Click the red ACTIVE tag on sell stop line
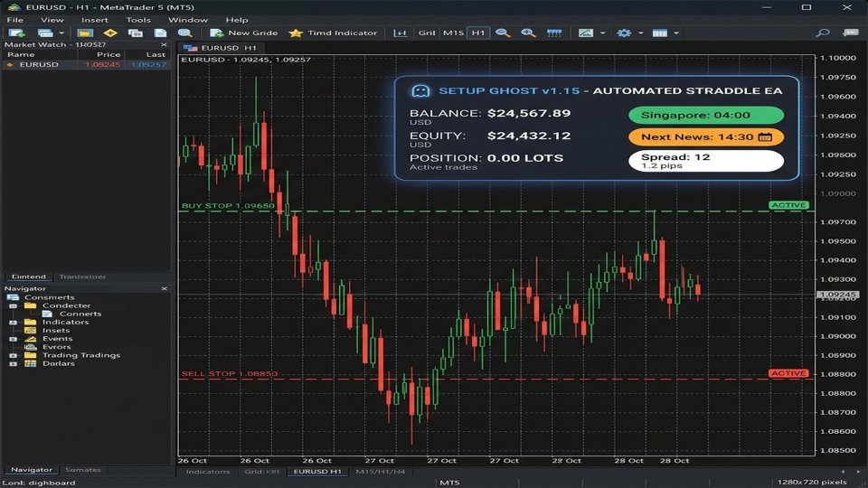868x488 pixels. [788, 373]
